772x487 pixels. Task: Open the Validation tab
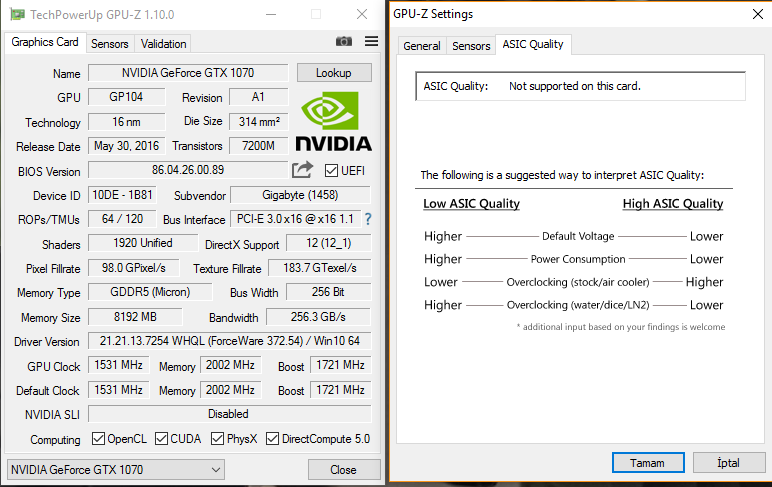coord(163,44)
